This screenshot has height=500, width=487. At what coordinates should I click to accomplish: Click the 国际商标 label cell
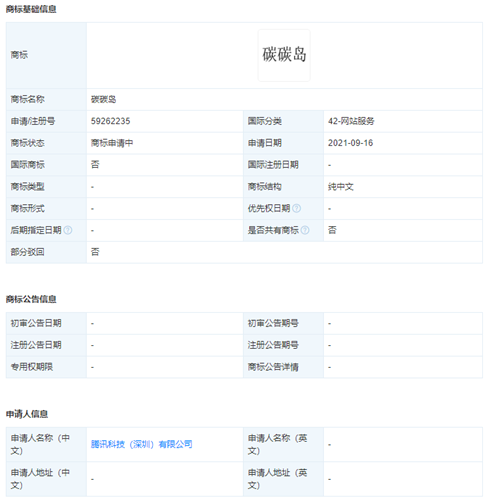(x=46, y=165)
